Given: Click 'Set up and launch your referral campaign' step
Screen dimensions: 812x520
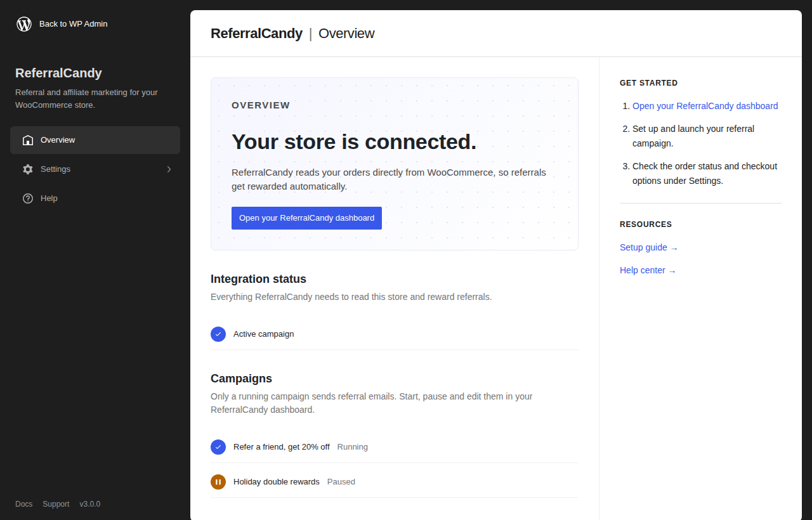Looking at the screenshot, I should click(693, 136).
